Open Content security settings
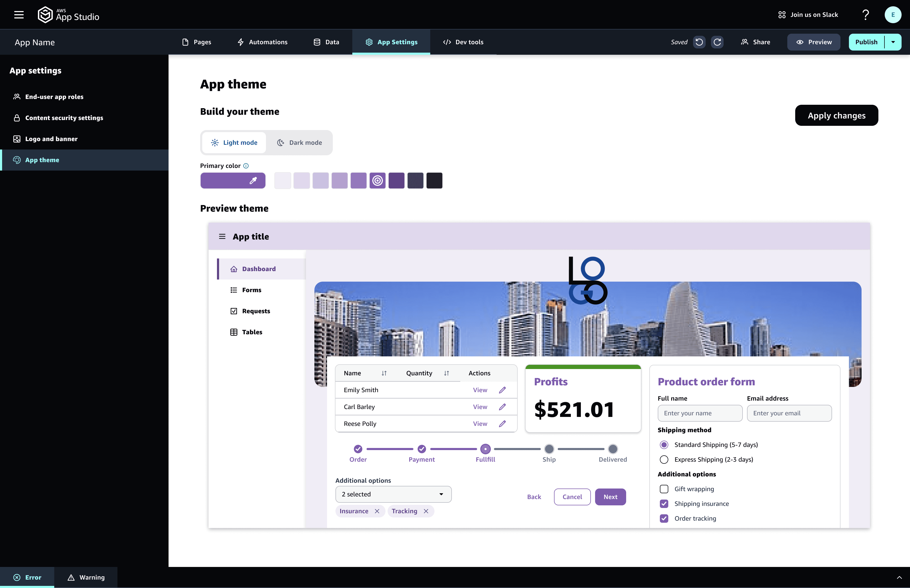 click(84, 118)
